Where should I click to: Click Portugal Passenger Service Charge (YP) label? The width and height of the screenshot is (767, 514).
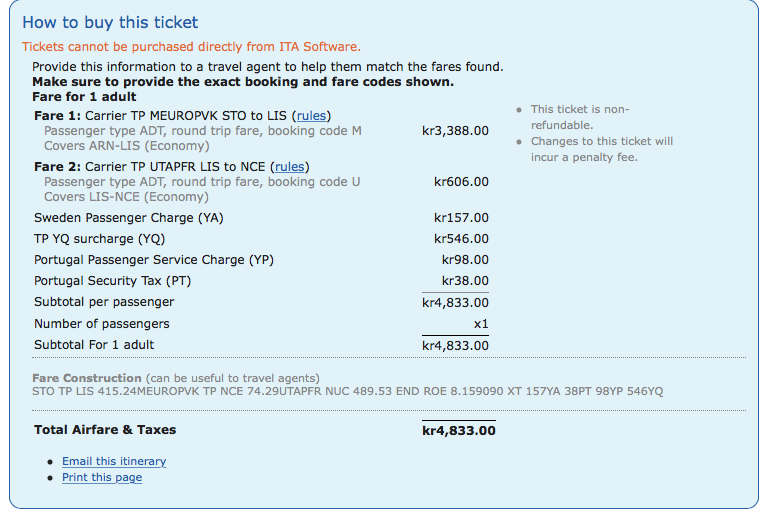[154, 260]
